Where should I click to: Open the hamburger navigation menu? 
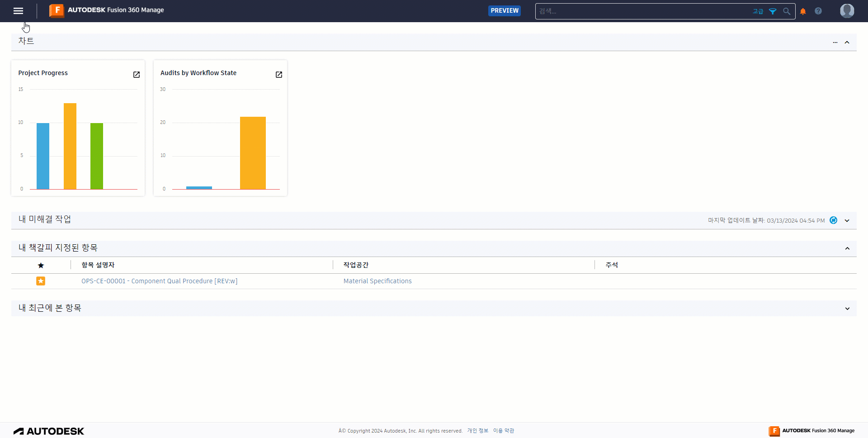pos(18,11)
